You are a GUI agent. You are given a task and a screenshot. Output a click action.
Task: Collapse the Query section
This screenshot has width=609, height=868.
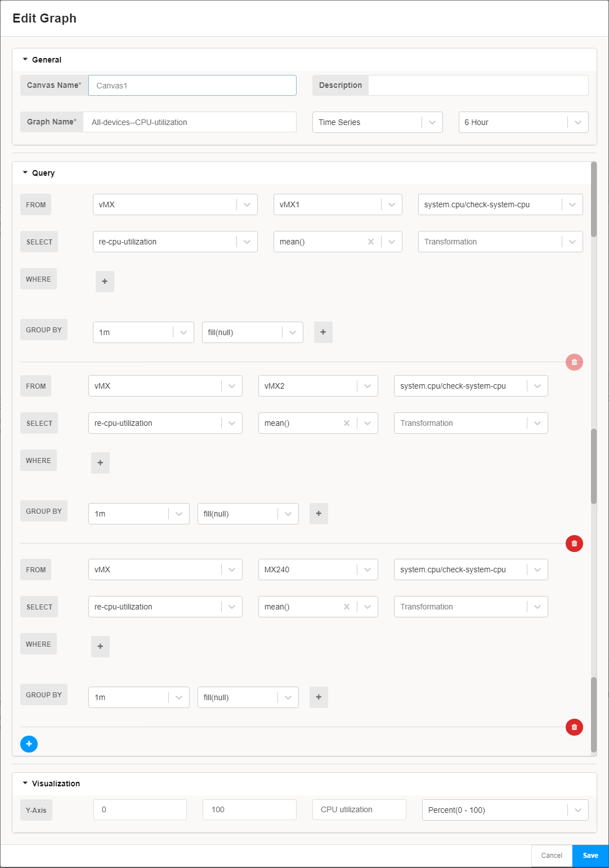[25, 172]
